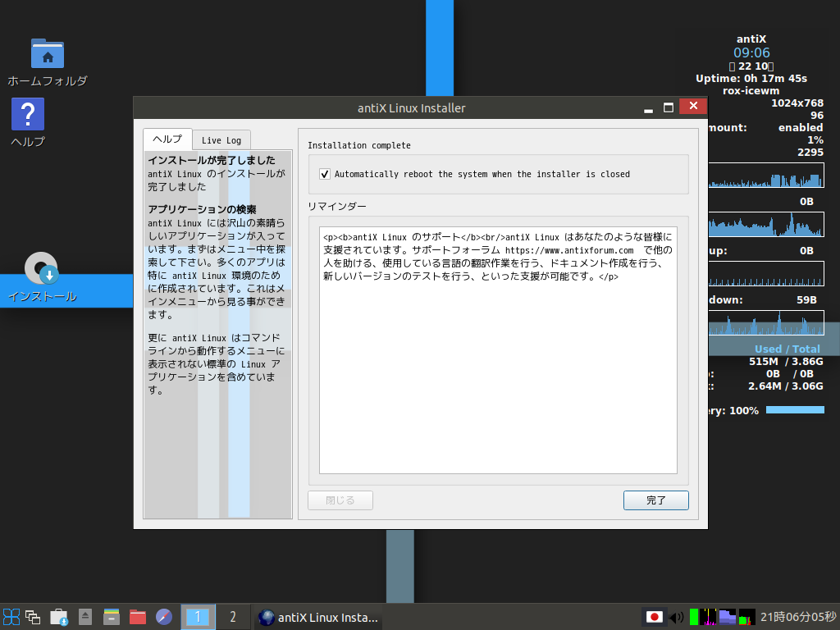Open the file cabinet archive icon in taskbar

coord(112,617)
